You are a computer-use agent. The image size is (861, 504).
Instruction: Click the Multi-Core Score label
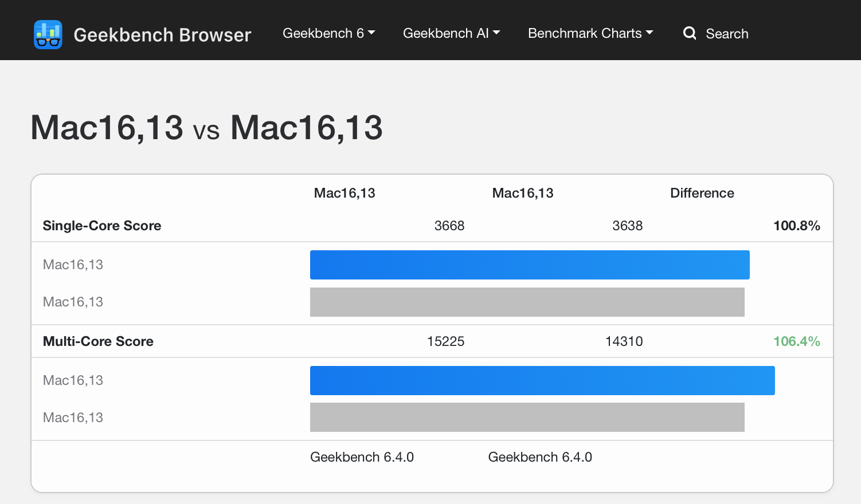coord(98,341)
